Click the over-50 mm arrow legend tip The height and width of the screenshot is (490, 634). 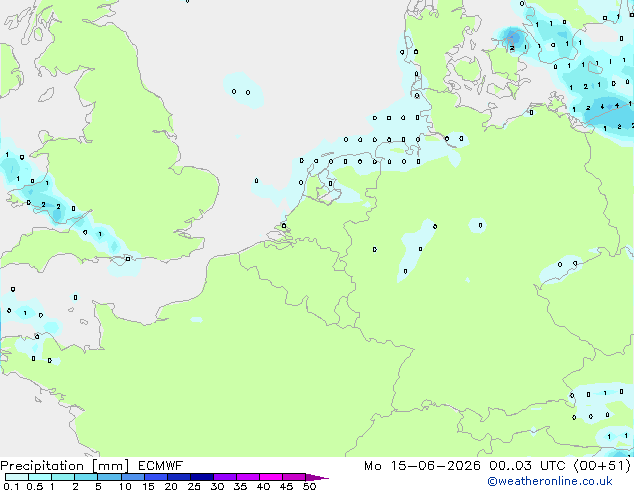[317, 477]
